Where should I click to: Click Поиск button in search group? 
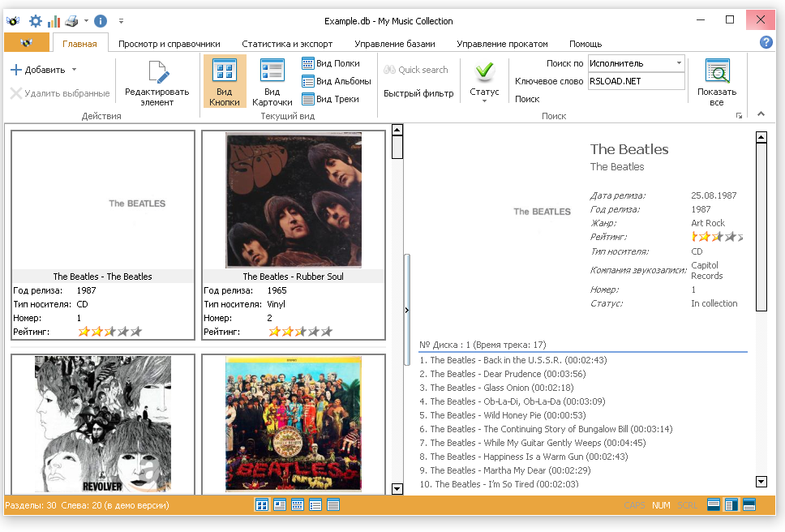point(527,99)
